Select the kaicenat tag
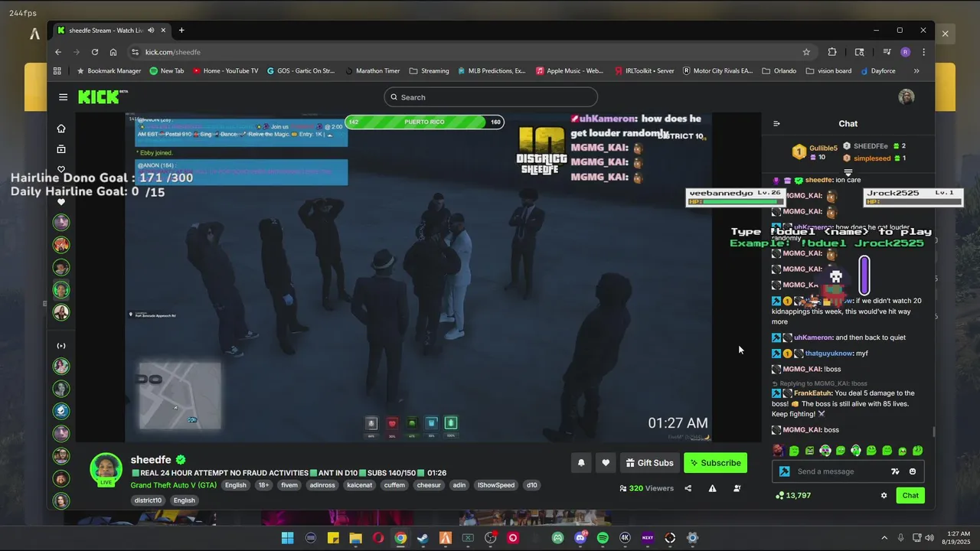This screenshot has width=980, height=551. click(x=360, y=485)
